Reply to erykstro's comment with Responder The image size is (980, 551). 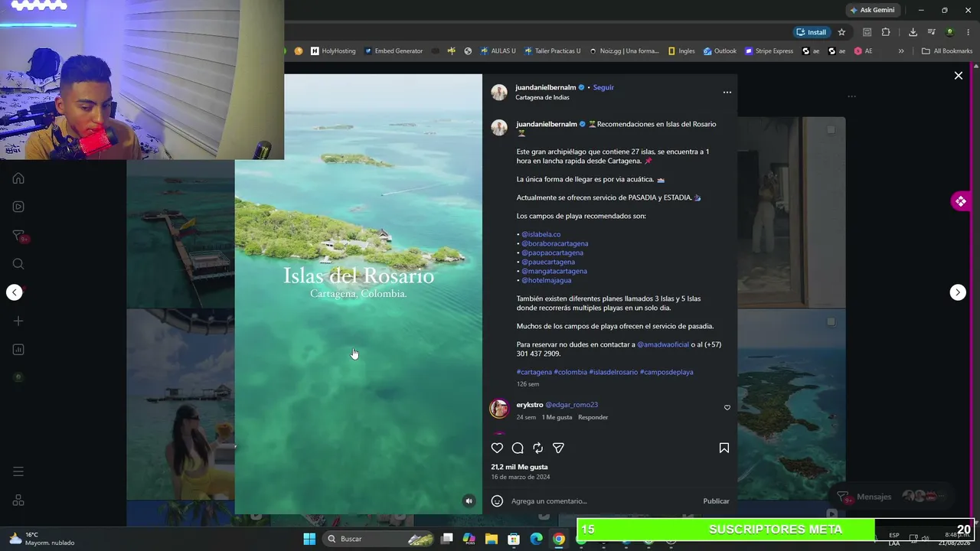(593, 417)
